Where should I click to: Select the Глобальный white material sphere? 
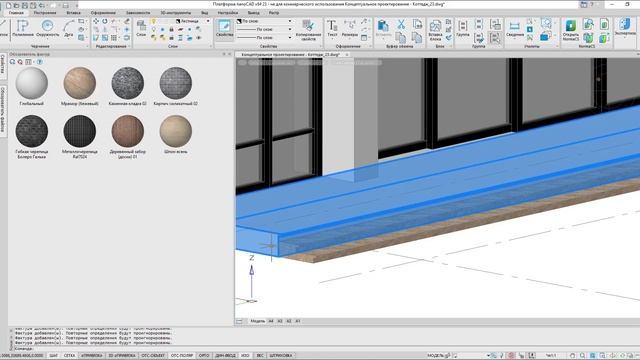(31, 83)
